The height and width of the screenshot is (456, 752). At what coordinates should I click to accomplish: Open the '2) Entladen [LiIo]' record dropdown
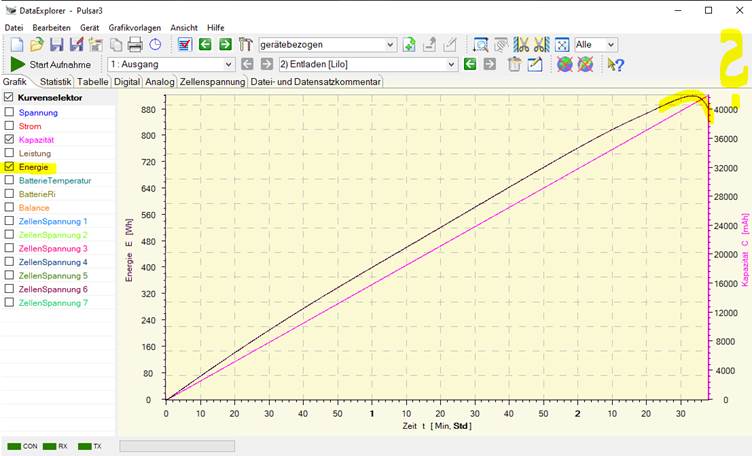point(368,64)
